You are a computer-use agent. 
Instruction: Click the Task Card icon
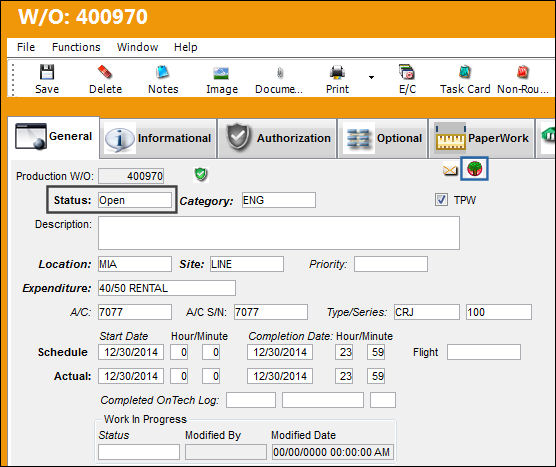point(465,72)
